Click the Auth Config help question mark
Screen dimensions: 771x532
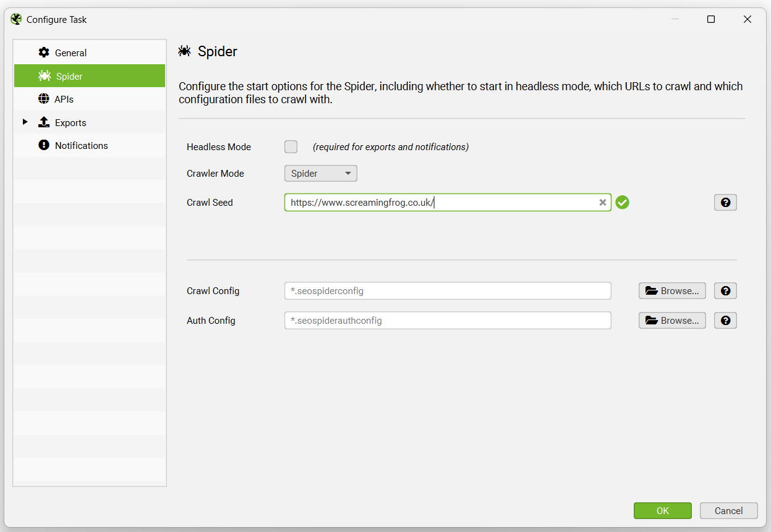click(x=725, y=320)
